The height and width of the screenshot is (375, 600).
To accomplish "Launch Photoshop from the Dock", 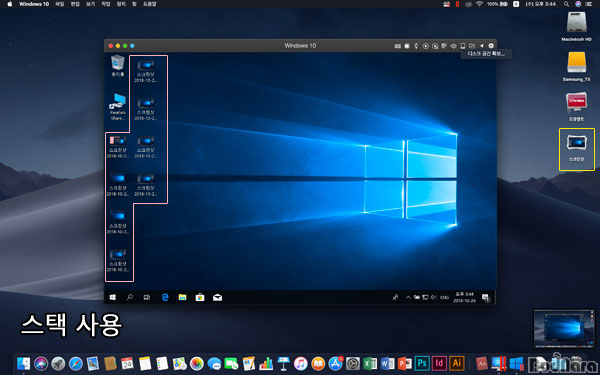I will click(x=422, y=363).
